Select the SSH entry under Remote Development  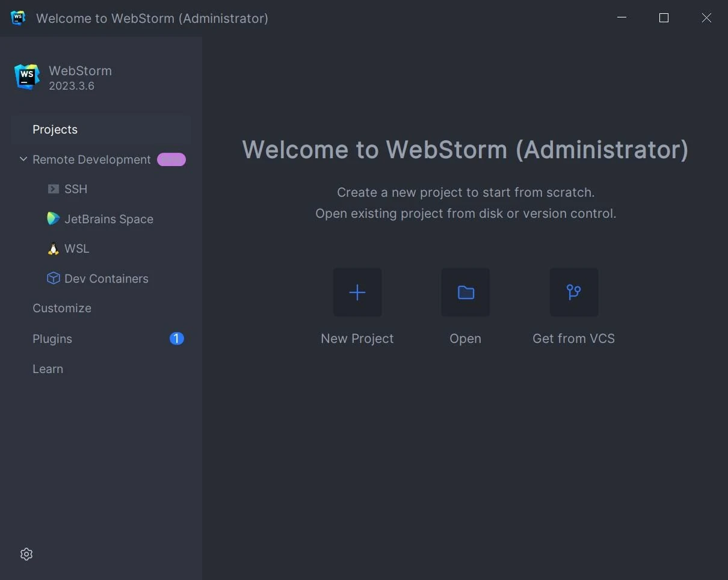click(x=75, y=189)
